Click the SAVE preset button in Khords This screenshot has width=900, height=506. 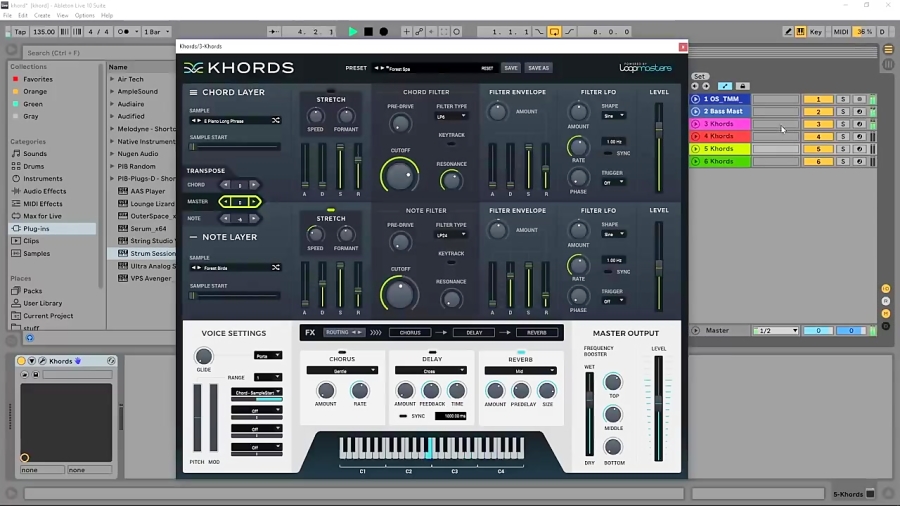(x=511, y=68)
